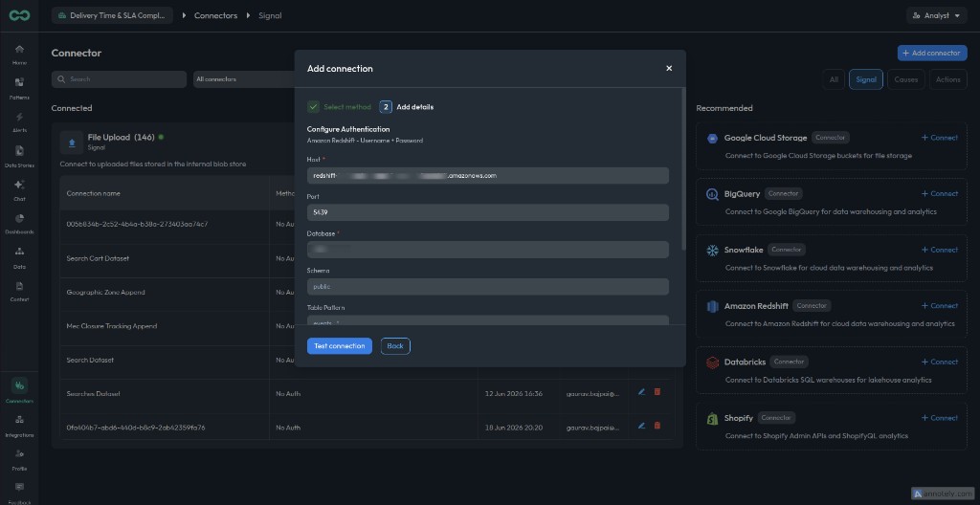Click the dialog vertical scrollbar

(684, 168)
